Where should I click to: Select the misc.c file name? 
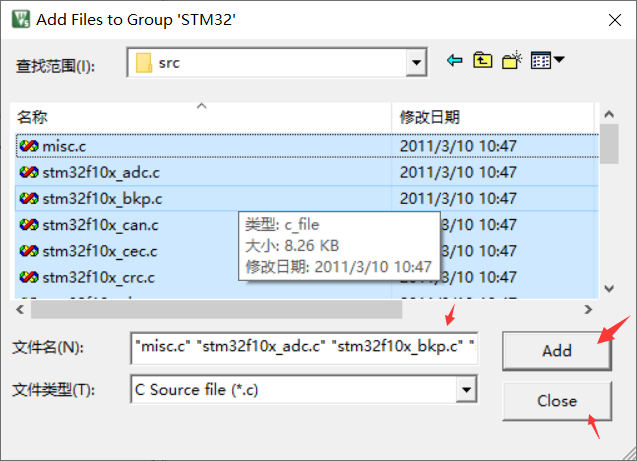coord(64,146)
